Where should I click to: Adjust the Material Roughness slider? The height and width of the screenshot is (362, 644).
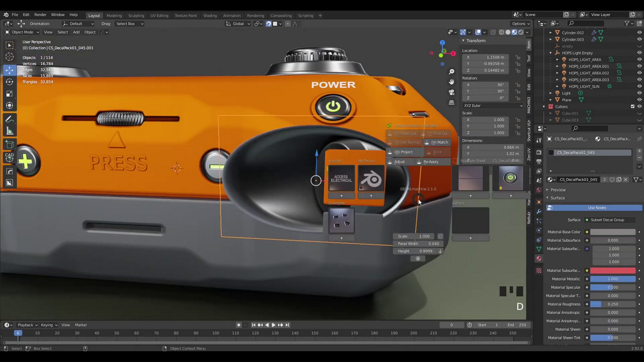(613, 304)
